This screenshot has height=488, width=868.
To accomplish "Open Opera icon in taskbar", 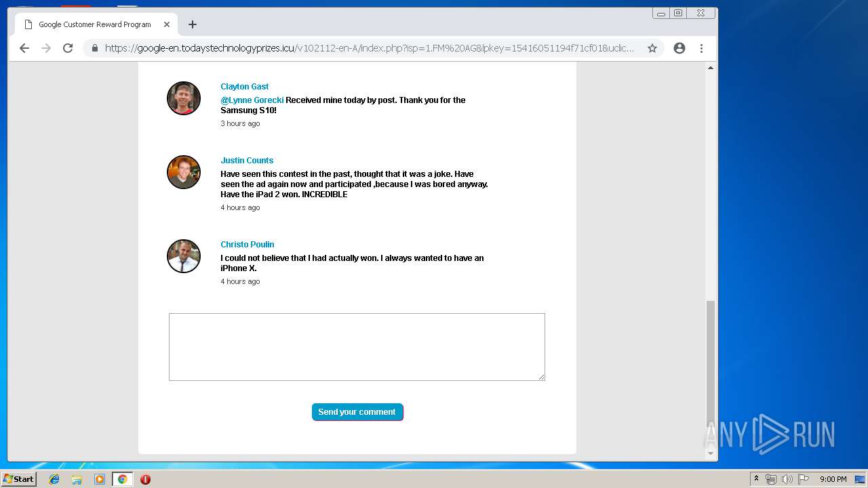I will pos(145,479).
